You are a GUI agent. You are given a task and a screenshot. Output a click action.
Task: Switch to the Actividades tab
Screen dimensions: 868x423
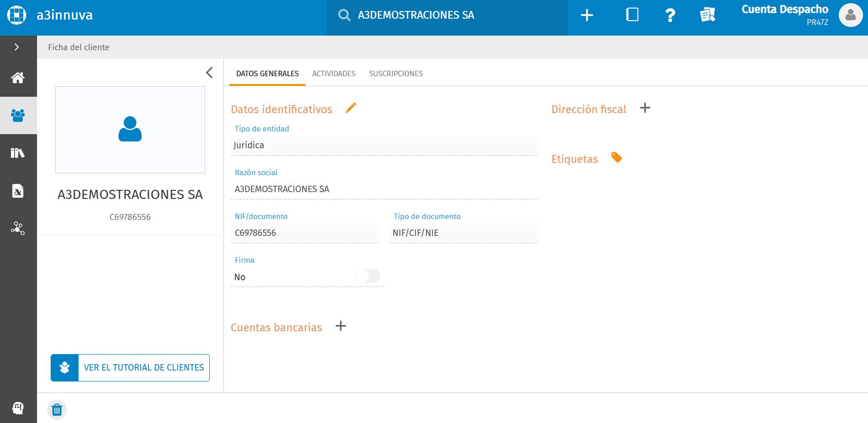pyautogui.click(x=333, y=73)
